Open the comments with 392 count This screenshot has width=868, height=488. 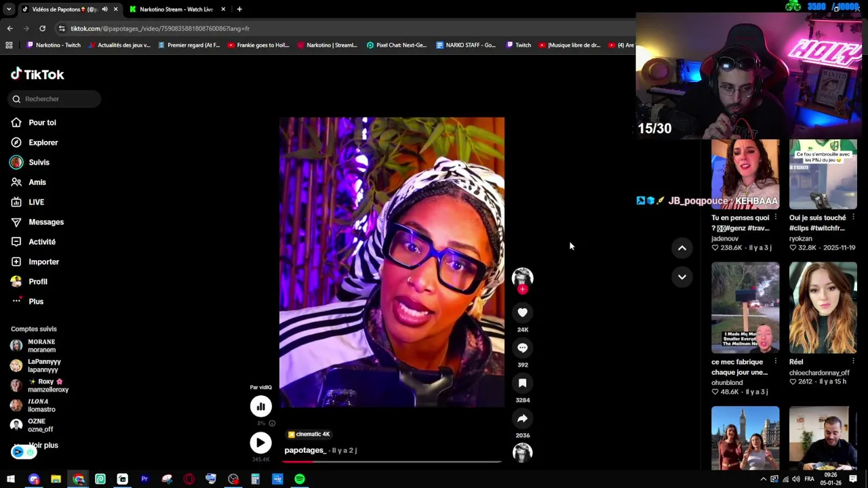click(522, 348)
